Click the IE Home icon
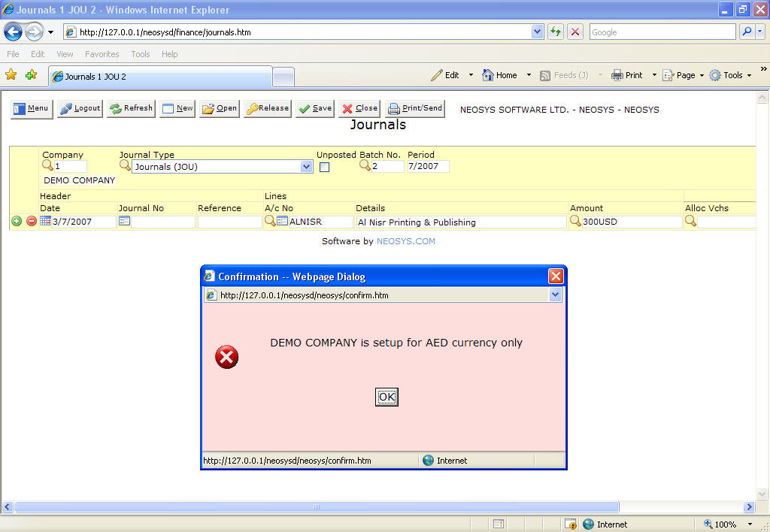The width and height of the screenshot is (770, 532). tap(487, 75)
